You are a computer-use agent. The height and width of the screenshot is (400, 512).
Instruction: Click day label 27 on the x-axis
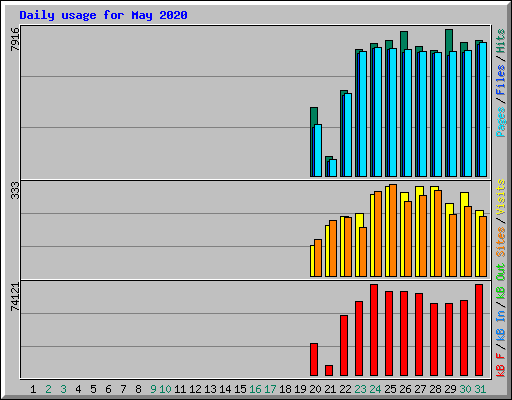(420, 389)
